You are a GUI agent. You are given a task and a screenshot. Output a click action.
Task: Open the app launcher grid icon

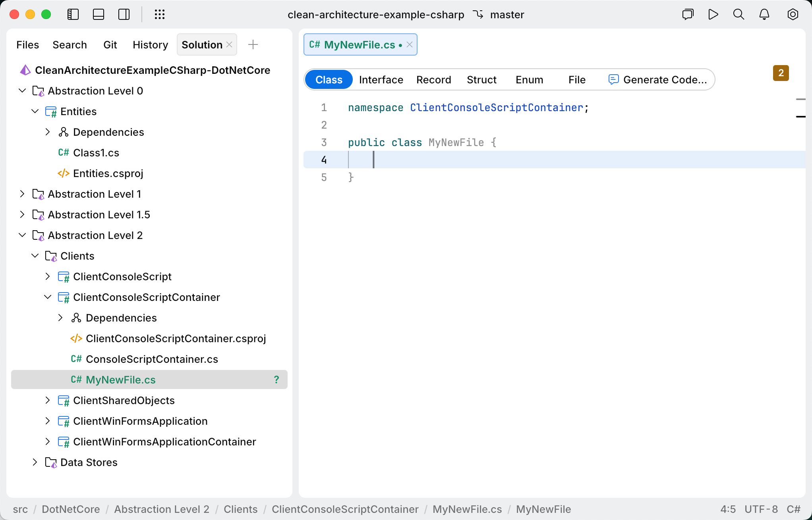pyautogui.click(x=160, y=14)
